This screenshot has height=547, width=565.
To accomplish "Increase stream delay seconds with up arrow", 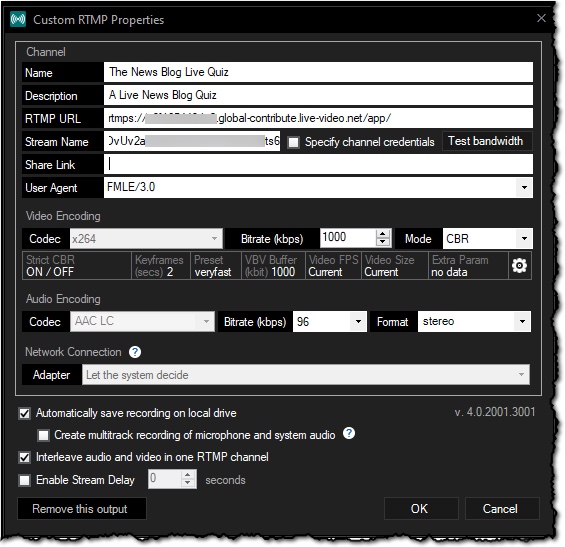I will click(187, 475).
